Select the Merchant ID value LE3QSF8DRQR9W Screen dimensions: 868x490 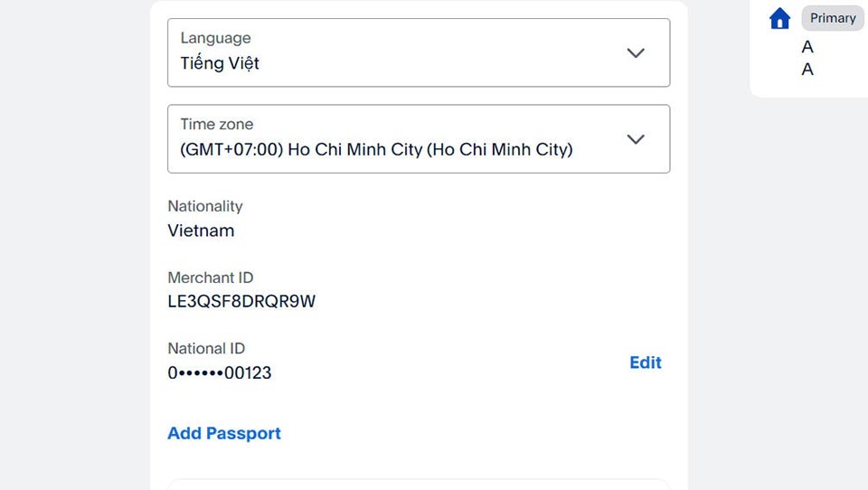241,301
